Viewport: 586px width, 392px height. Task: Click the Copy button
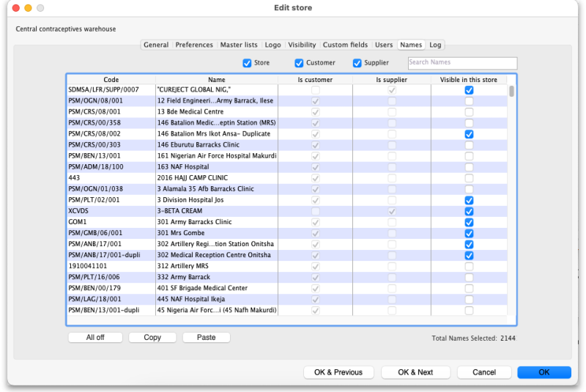coord(152,338)
